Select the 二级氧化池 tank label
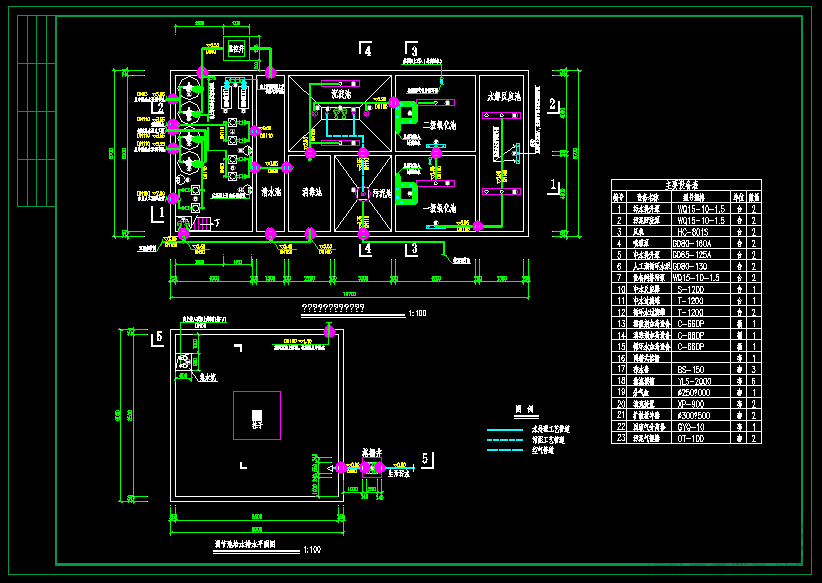The height and width of the screenshot is (583, 822). point(439,125)
